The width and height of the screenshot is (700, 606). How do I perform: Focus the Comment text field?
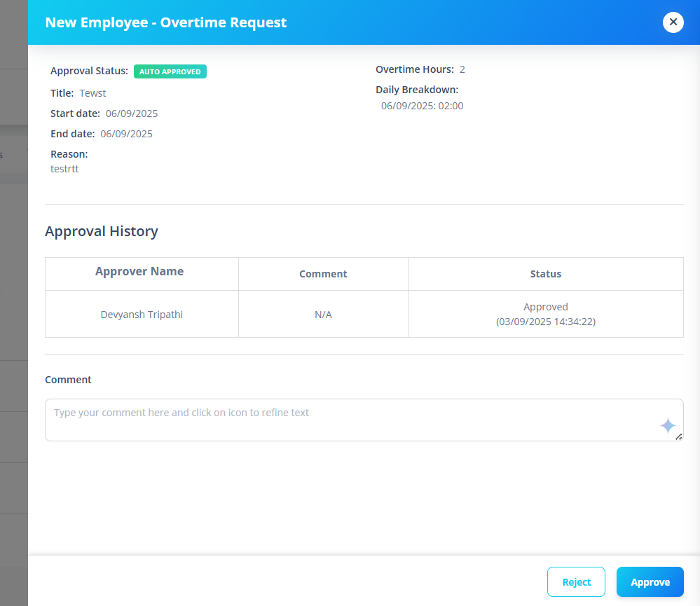(x=364, y=420)
